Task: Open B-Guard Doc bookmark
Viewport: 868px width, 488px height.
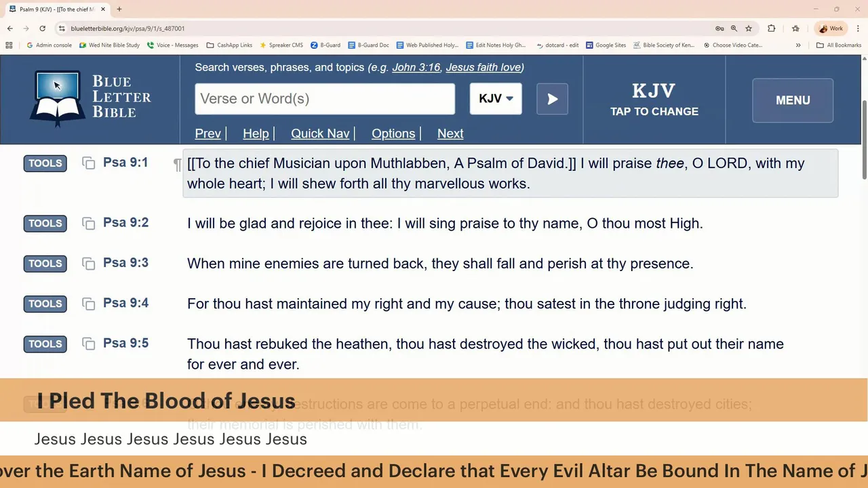Action: 368,45
